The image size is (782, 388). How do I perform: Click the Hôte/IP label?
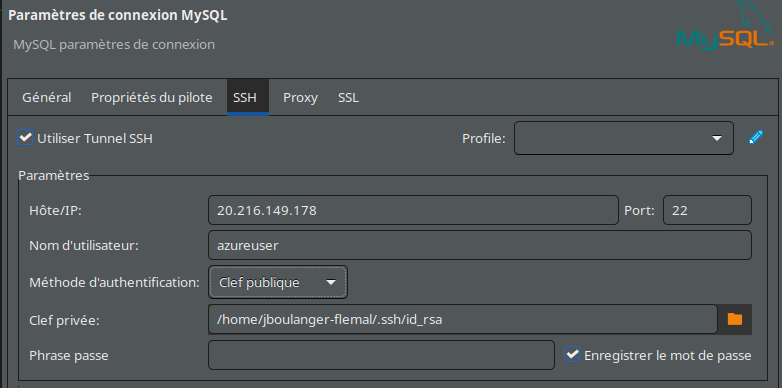[x=55, y=210]
